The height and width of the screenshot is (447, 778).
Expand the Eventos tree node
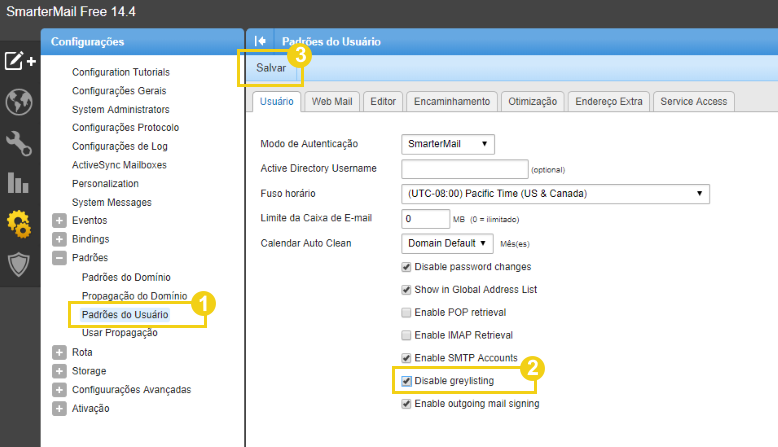(59, 220)
